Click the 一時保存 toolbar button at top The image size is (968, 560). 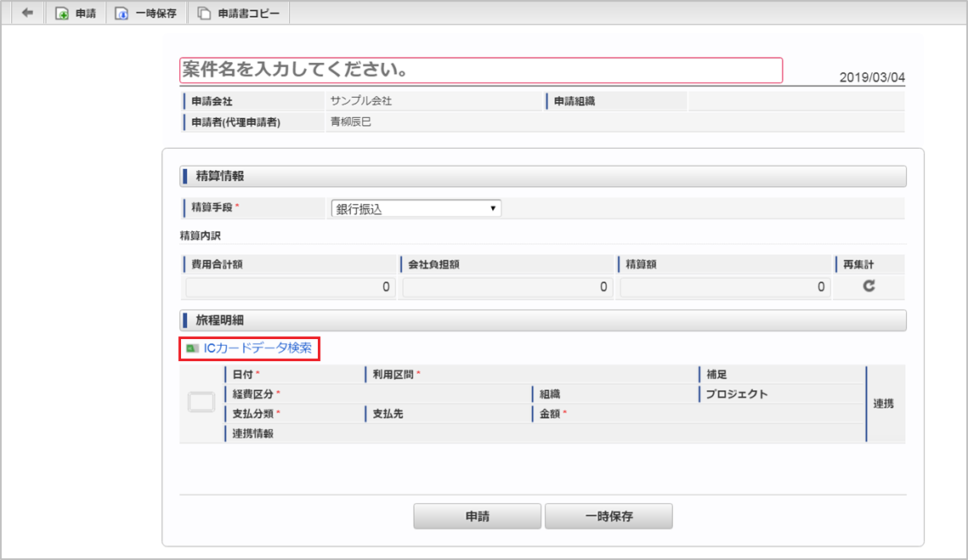click(x=146, y=13)
